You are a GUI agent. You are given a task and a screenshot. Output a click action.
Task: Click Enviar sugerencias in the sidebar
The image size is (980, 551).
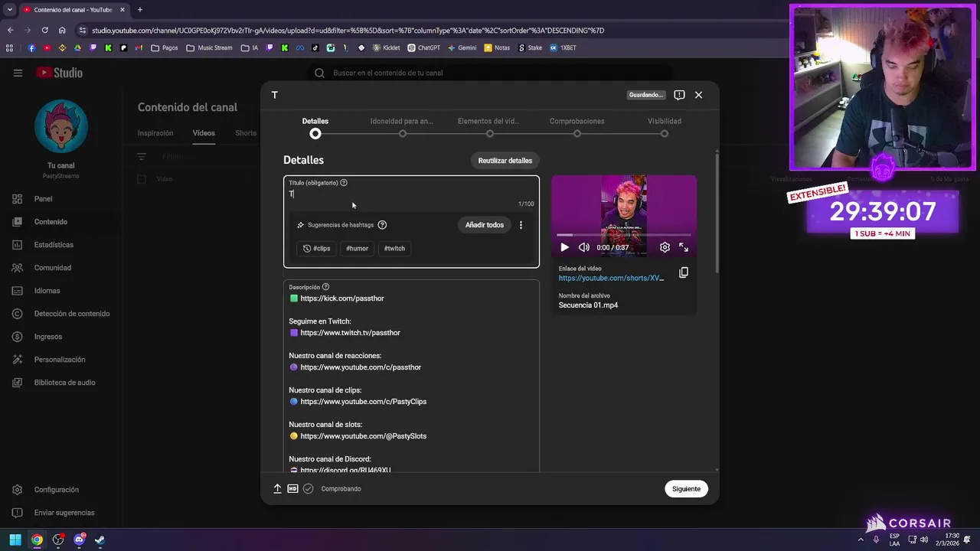61,513
